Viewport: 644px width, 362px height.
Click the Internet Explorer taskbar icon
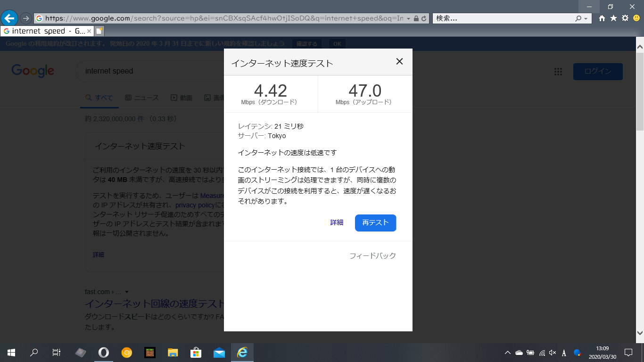click(x=242, y=352)
